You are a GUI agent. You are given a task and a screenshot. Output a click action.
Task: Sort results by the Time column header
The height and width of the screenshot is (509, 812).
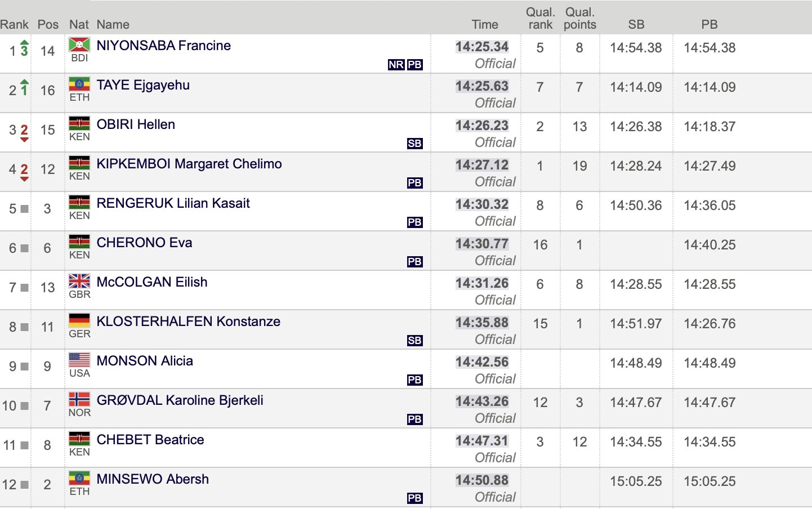[x=485, y=25]
